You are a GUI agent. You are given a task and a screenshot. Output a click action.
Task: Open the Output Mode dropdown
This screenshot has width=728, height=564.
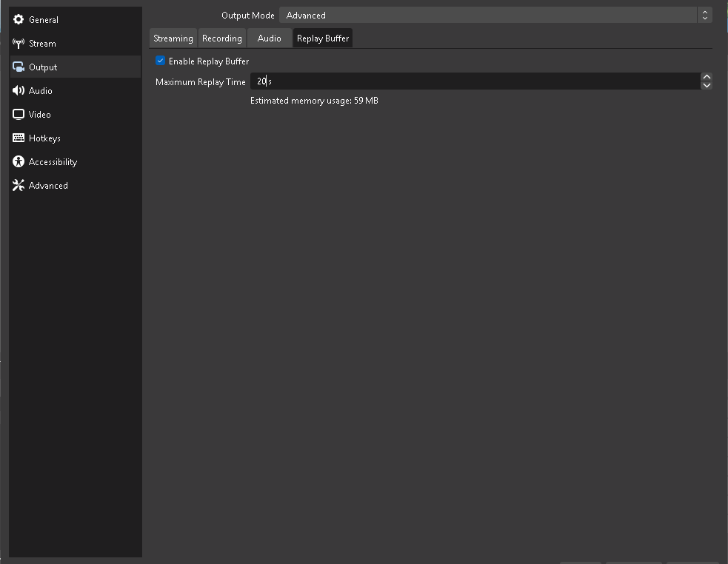(495, 16)
